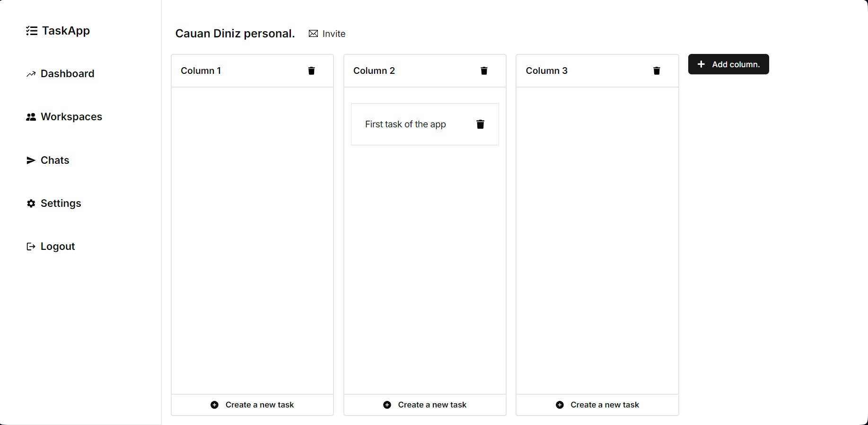
Task: Click the Invite envelope icon
Action: [x=313, y=33]
